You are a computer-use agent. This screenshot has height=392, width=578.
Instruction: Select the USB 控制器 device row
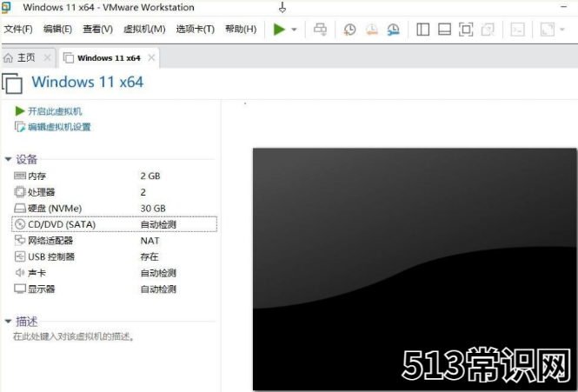(x=114, y=256)
